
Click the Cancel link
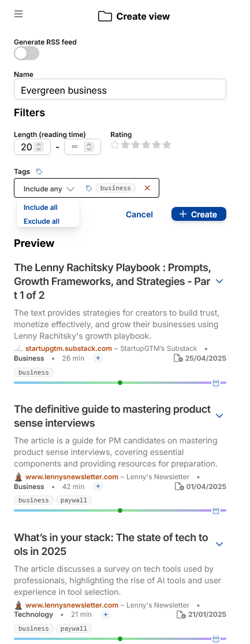click(139, 214)
